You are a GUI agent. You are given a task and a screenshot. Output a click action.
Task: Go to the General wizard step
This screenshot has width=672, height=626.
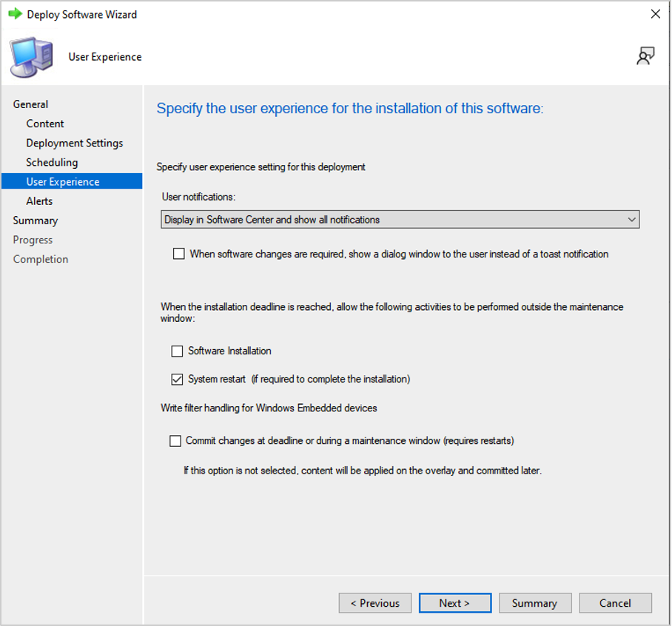coord(30,104)
